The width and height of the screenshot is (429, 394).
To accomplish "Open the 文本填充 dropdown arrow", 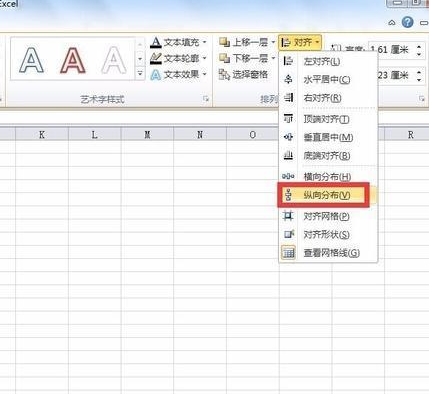I will click(204, 42).
